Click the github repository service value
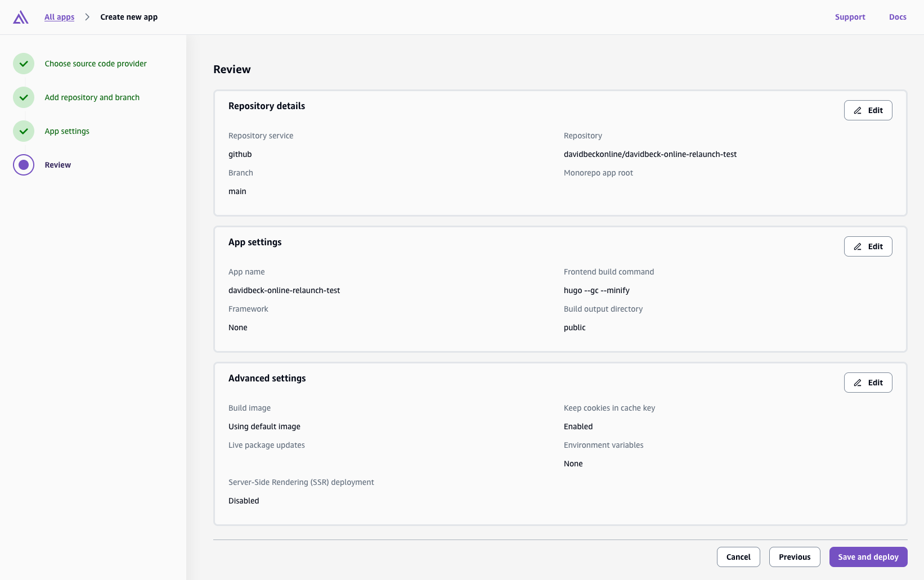The image size is (924, 580). coord(240,154)
